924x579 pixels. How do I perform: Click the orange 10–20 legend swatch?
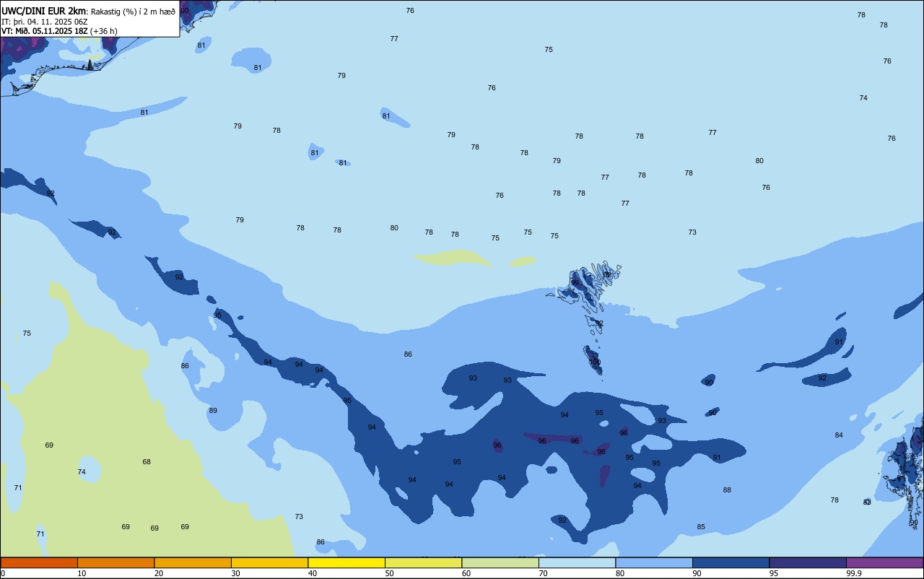tap(115, 562)
